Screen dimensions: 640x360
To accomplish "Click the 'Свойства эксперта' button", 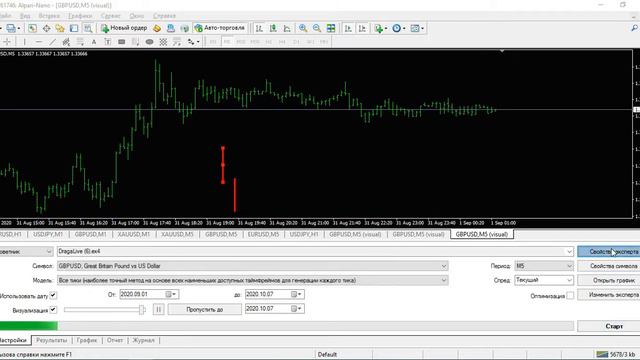I will (x=609, y=251).
